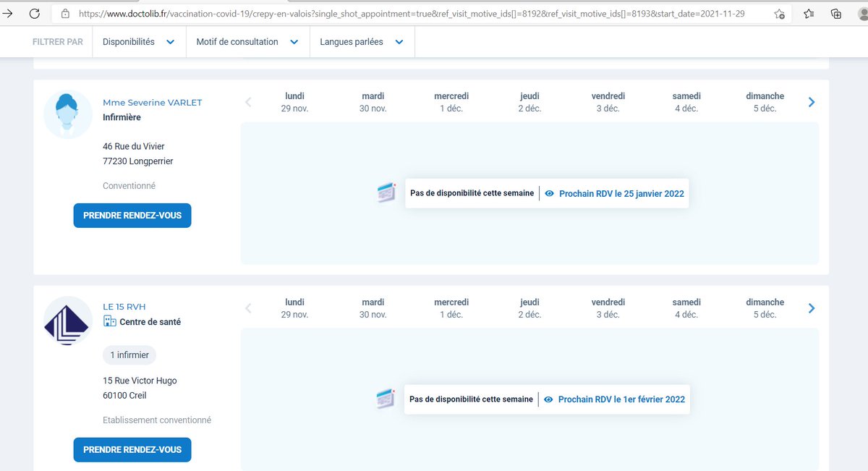868x471 pixels.
Task: Expand the Disponibilités filter dropdown
Action: [139, 42]
